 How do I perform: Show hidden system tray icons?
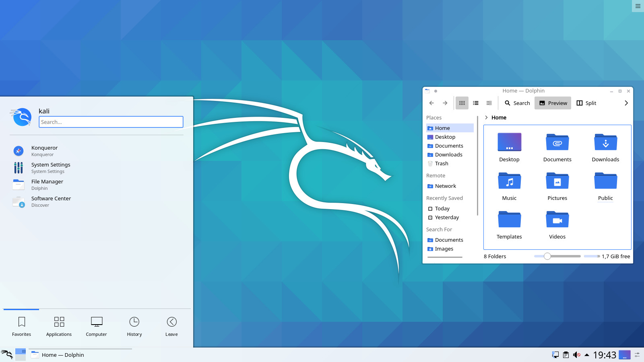[x=587, y=355]
